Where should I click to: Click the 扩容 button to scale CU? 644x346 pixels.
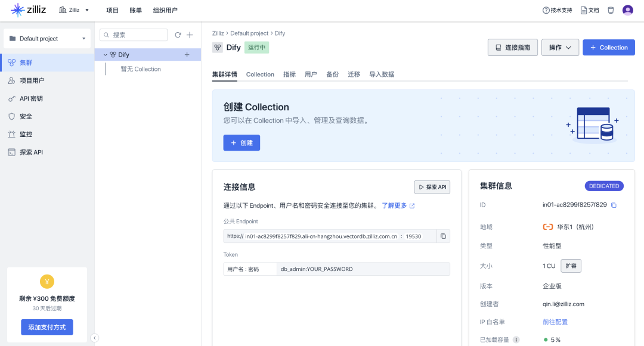pyautogui.click(x=571, y=266)
